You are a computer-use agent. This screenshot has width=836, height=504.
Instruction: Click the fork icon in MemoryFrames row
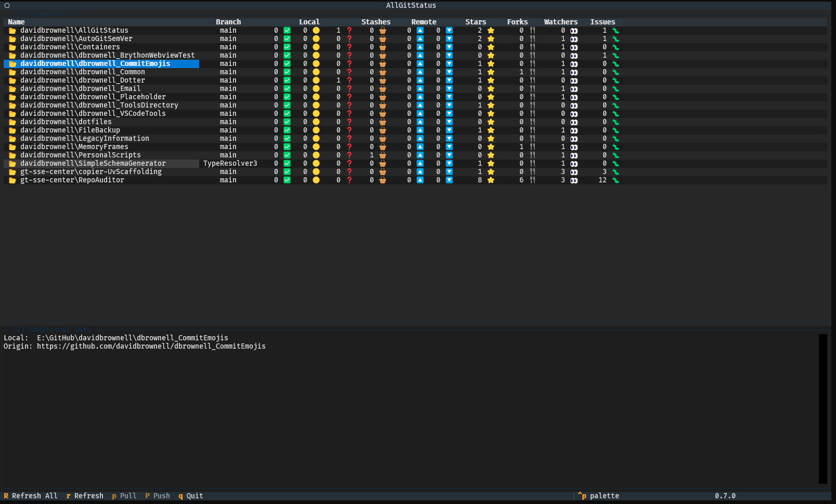(532, 147)
